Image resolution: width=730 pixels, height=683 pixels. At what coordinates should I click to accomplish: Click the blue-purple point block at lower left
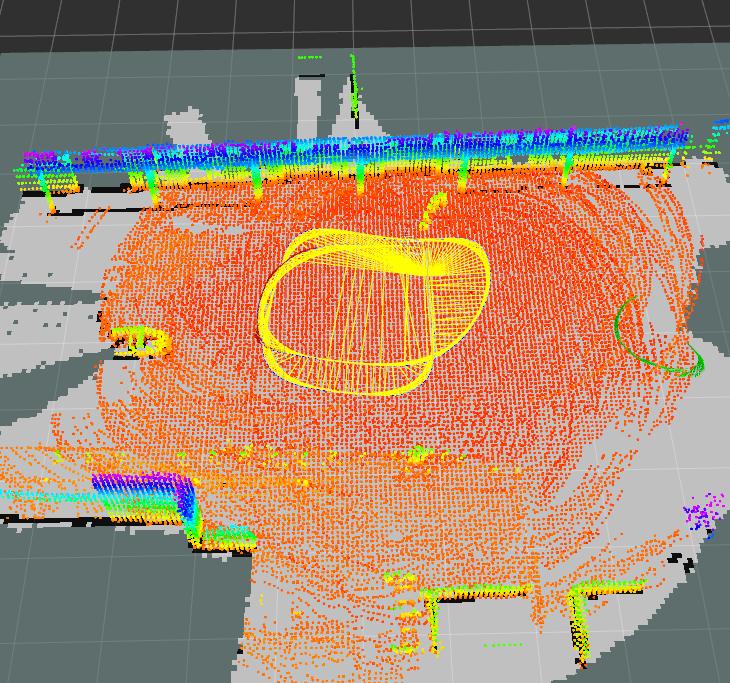[x=140, y=495]
